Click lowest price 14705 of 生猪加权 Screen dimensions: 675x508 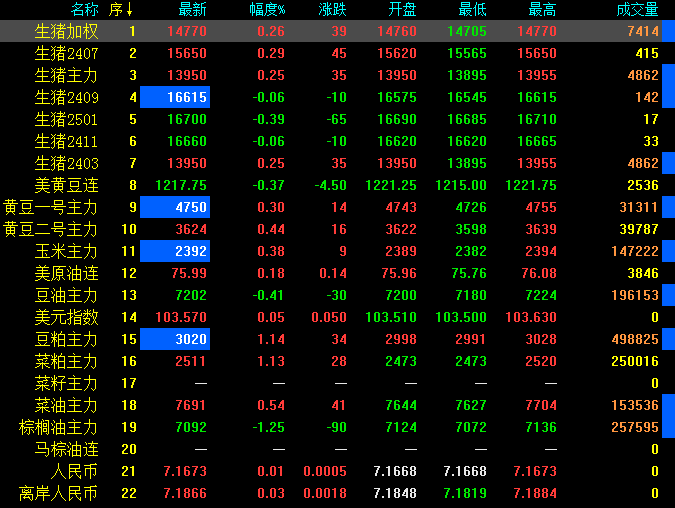coord(467,31)
